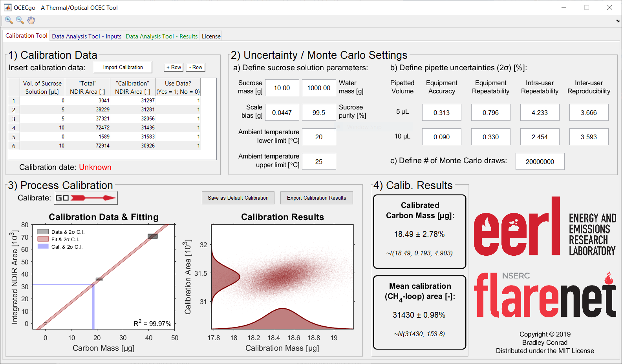This screenshot has height=364, width=622.
Task: Click Total NDIR Area cell 72472
Action: (88, 128)
